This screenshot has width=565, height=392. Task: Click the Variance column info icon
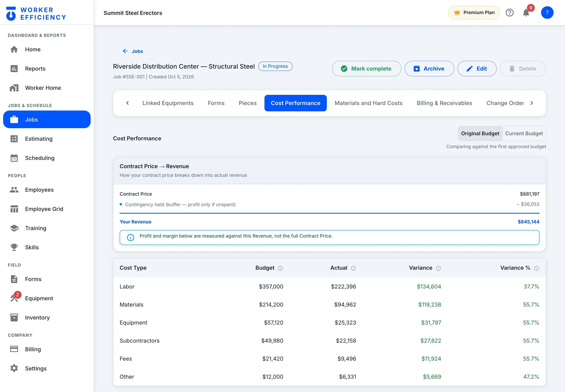(438, 268)
